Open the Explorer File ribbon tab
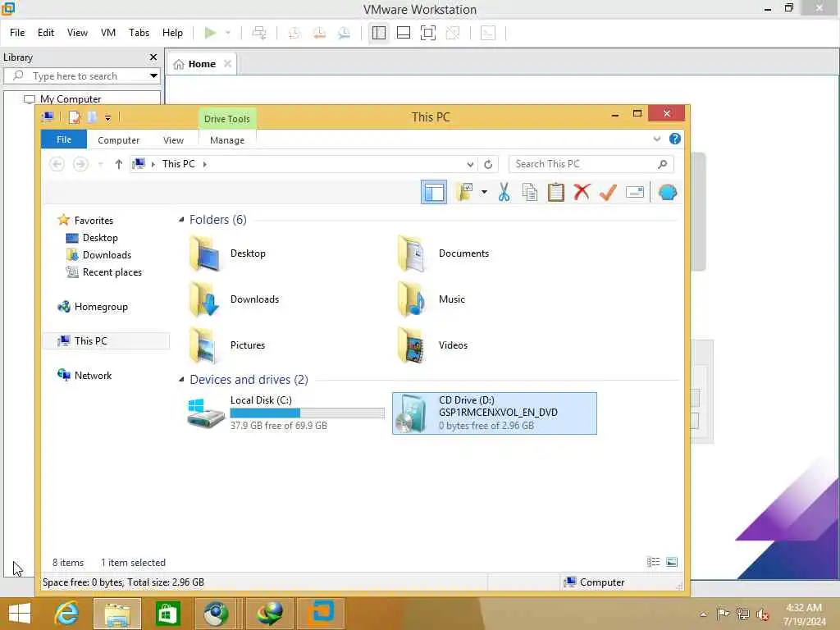The width and height of the screenshot is (840, 630). [64, 139]
